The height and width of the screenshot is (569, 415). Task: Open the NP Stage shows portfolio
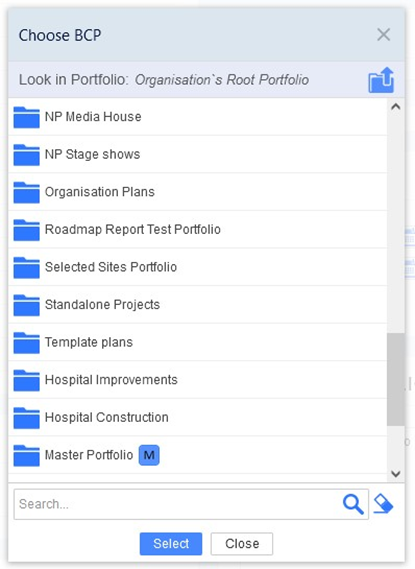tap(198, 154)
